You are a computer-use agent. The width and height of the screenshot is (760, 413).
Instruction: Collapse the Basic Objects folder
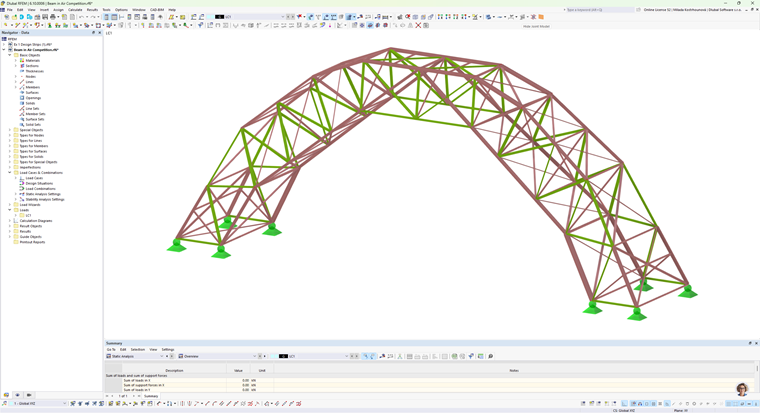[x=10, y=55]
